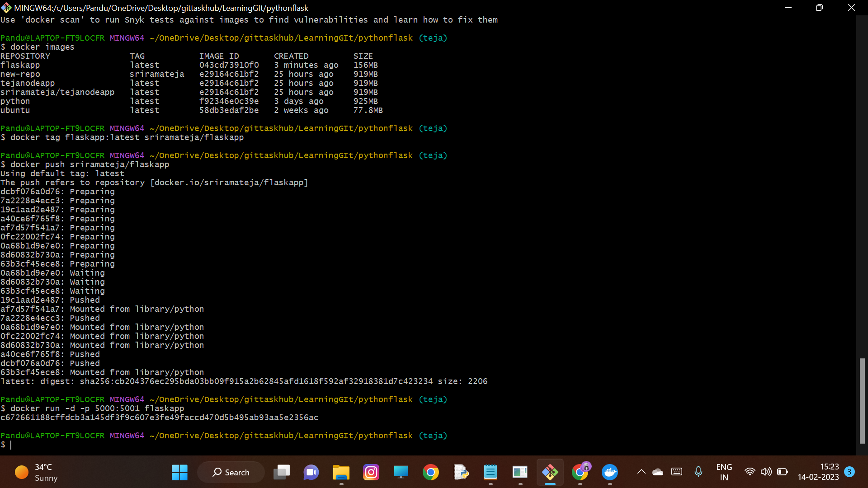Expand hidden system tray icons

(x=642, y=472)
